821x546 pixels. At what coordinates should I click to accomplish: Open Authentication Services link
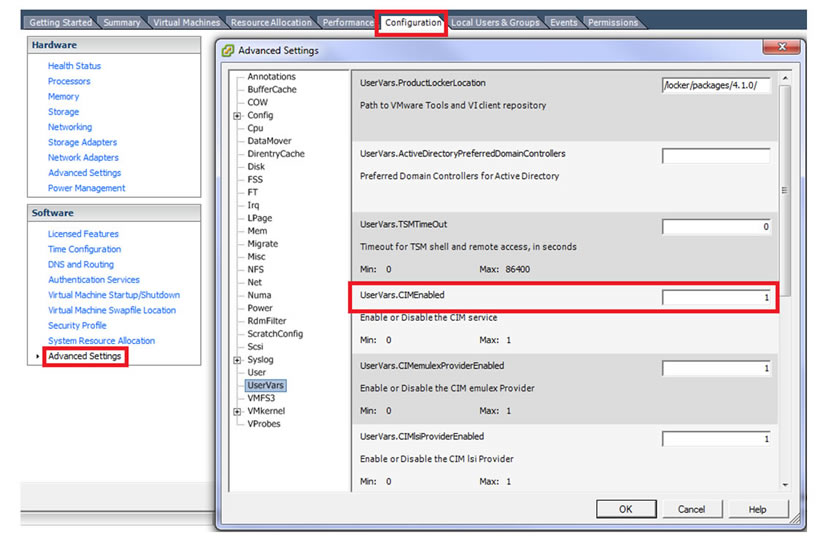coord(94,280)
